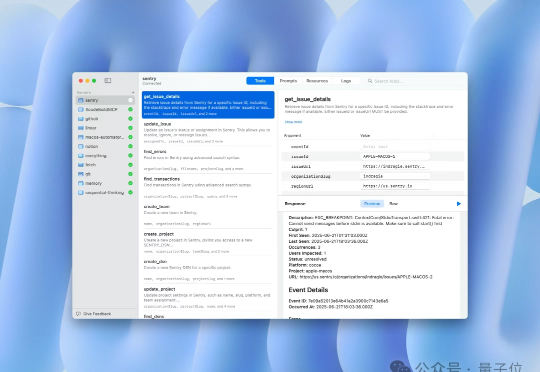The image size is (540, 372).
Task: Click fetch server green status dot
Action: click(x=131, y=165)
